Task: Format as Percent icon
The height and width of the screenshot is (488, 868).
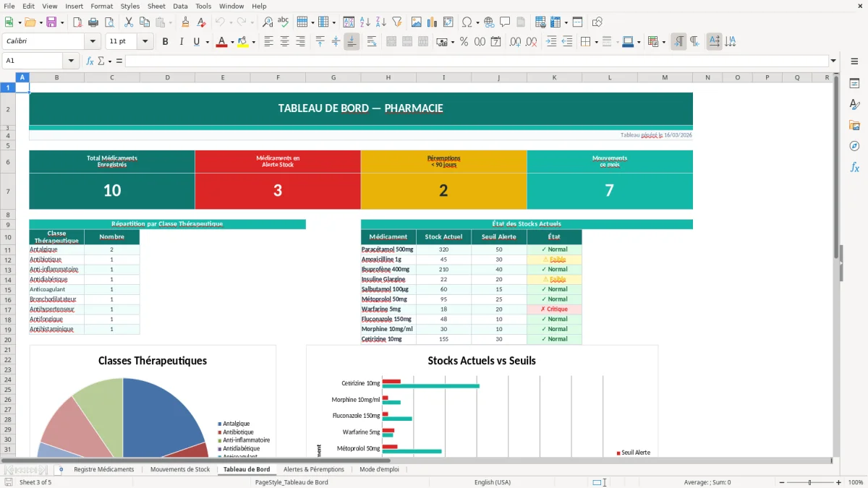Action: pos(464,42)
